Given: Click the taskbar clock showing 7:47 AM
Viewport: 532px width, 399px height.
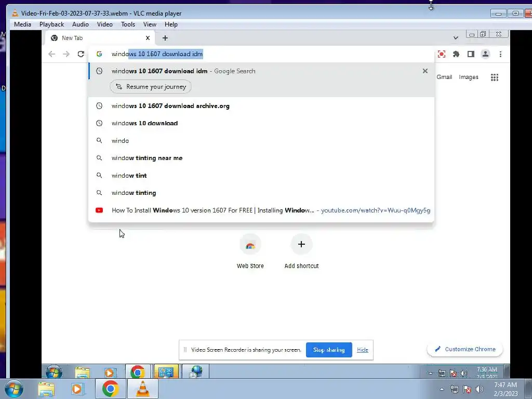Looking at the screenshot, I should click(x=506, y=389).
